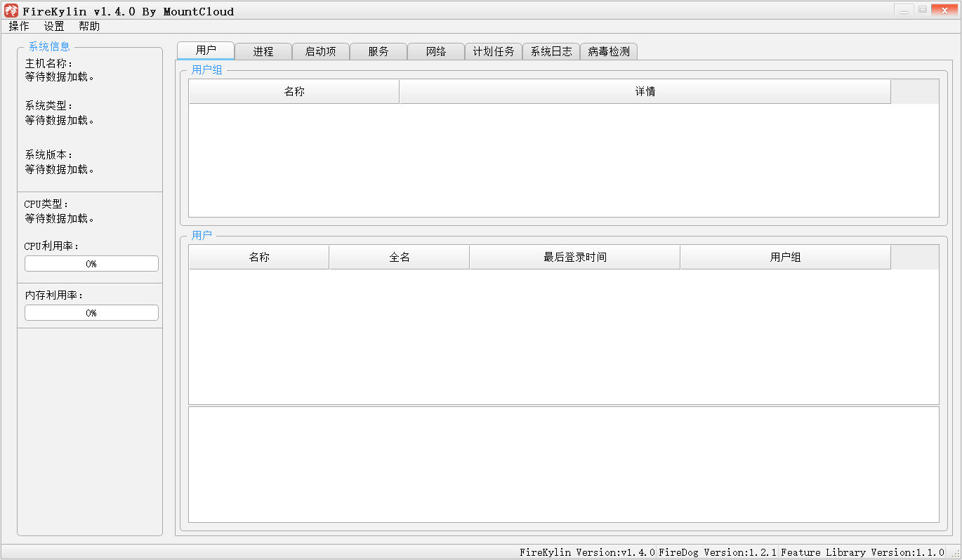Open the 设置 menu
Image resolution: width=962 pixels, height=560 pixels.
[x=54, y=27]
